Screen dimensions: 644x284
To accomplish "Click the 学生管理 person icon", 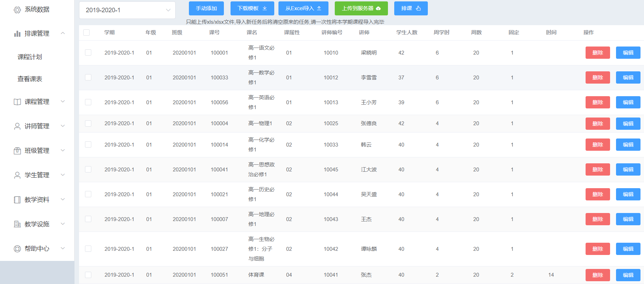I will click(17, 175).
